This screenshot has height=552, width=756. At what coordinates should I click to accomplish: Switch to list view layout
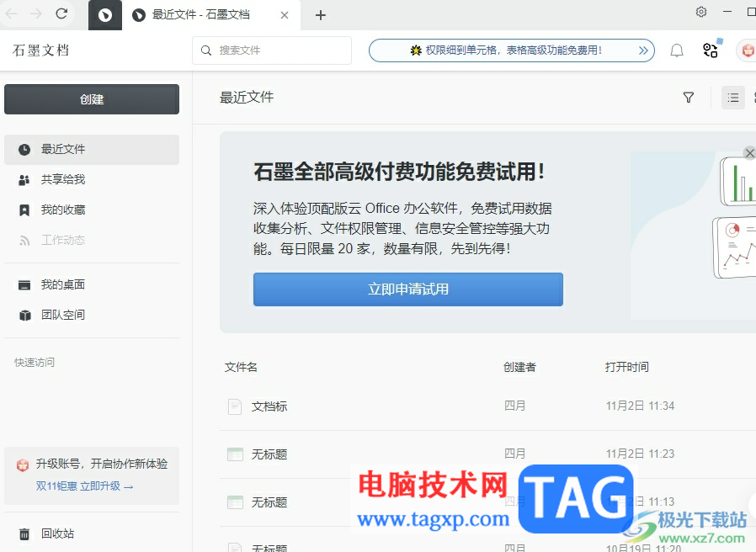pyautogui.click(x=733, y=98)
